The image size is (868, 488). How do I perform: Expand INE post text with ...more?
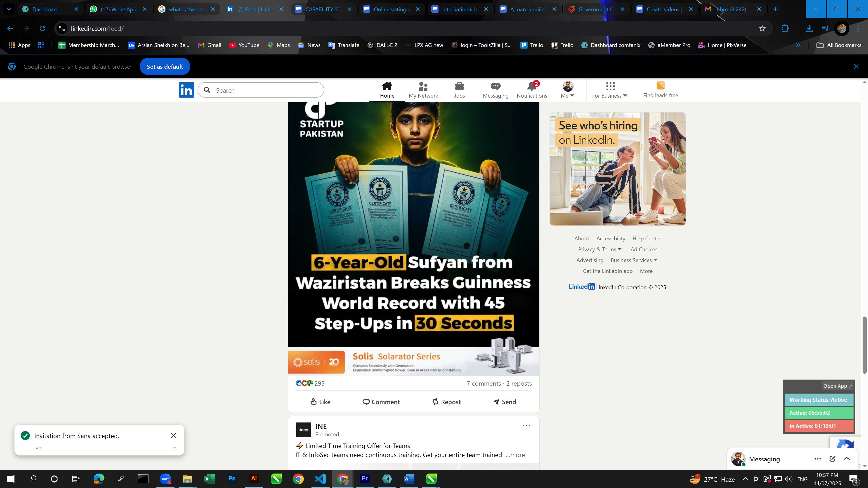point(515,455)
